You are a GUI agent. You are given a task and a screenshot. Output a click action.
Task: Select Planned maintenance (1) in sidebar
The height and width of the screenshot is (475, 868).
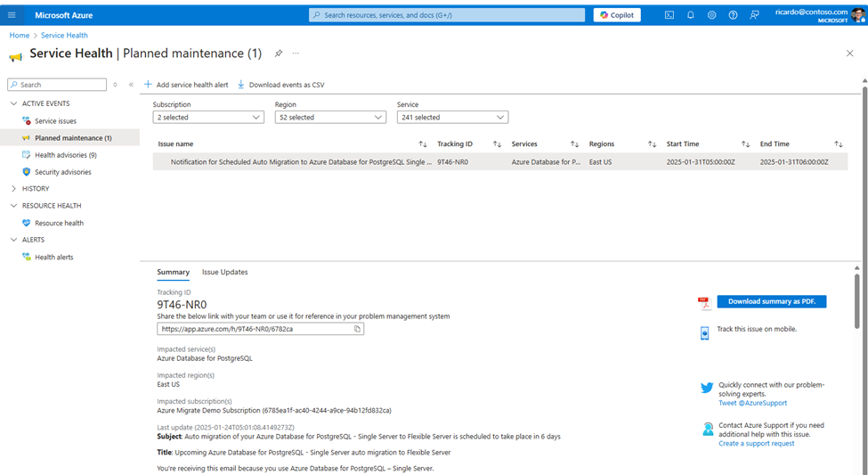pyautogui.click(x=69, y=138)
